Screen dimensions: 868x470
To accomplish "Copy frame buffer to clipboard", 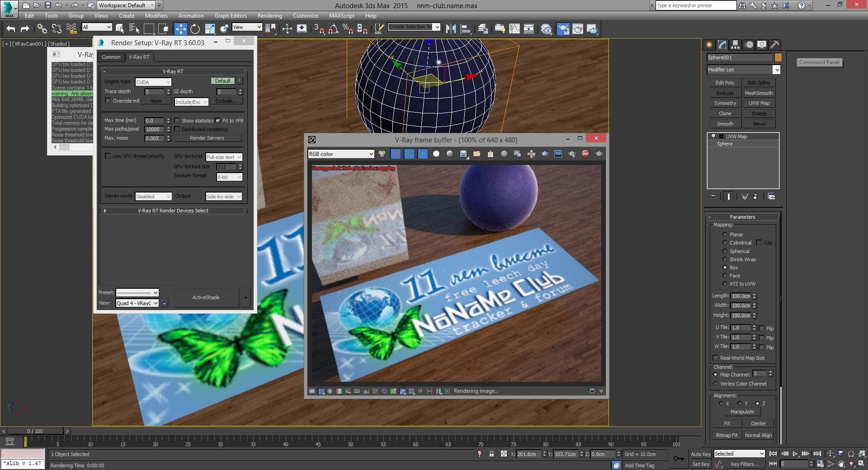I will point(491,154).
